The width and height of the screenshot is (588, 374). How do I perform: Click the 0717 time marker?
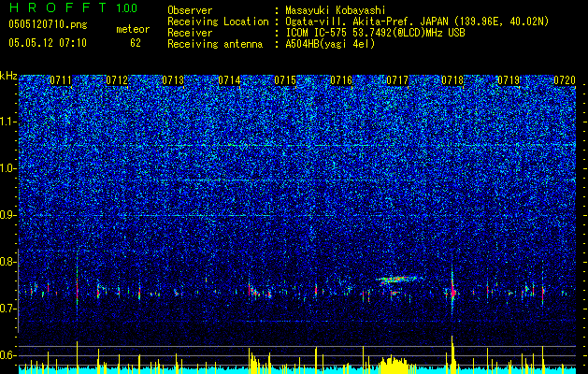[397, 80]
